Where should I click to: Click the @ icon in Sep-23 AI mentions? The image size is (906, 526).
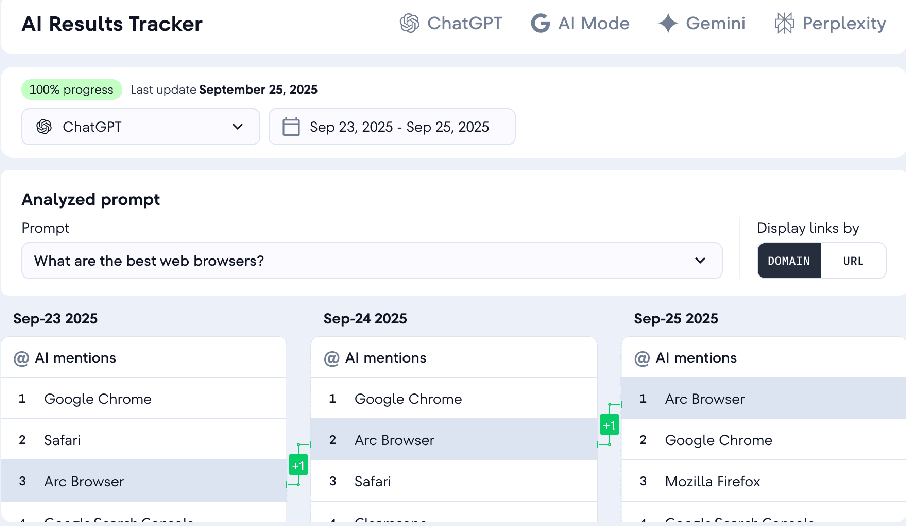(x=21, y=358)
